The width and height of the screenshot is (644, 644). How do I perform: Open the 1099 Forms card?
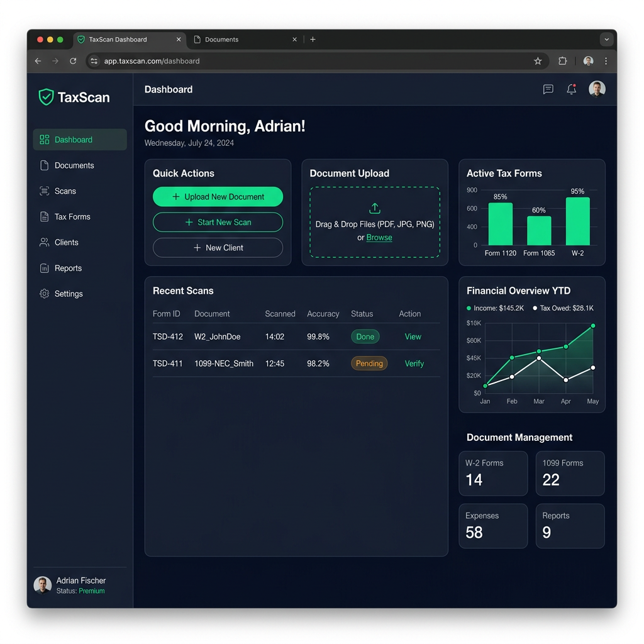click(x=570, y=474)
